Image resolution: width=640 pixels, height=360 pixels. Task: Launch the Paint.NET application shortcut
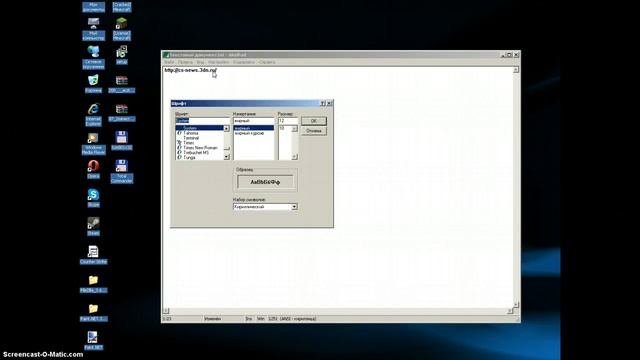point(93,341)
